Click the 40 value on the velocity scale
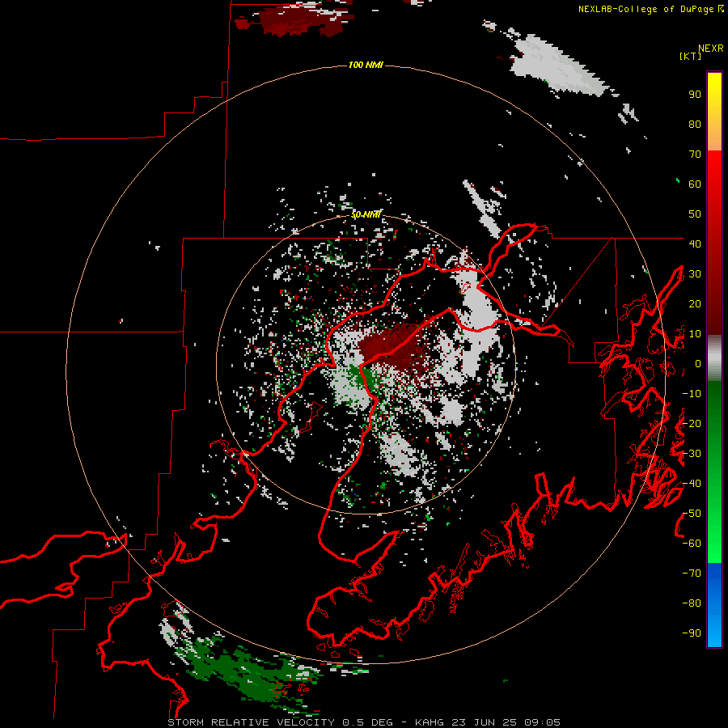Viewport: 728px width, 728px height. pyautogui.click(x=695, y=243)
